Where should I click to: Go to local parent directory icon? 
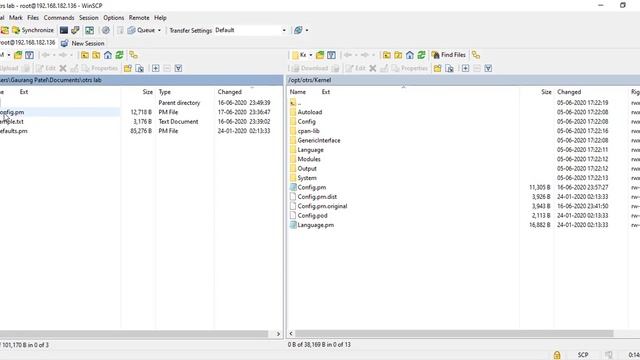click(84, 55)
